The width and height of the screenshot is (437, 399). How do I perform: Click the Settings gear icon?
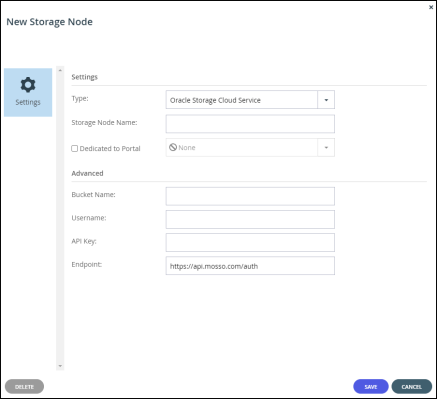click(x=28, y=85)
